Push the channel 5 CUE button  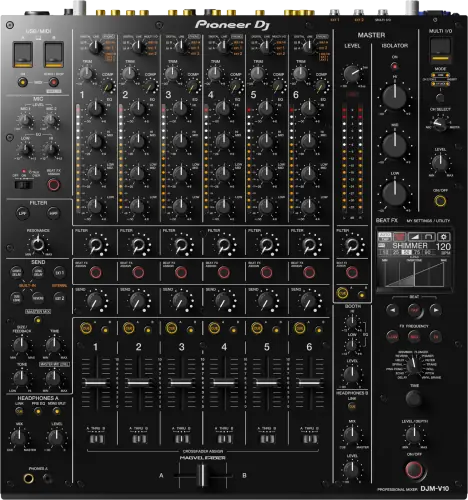coord(257,328)
